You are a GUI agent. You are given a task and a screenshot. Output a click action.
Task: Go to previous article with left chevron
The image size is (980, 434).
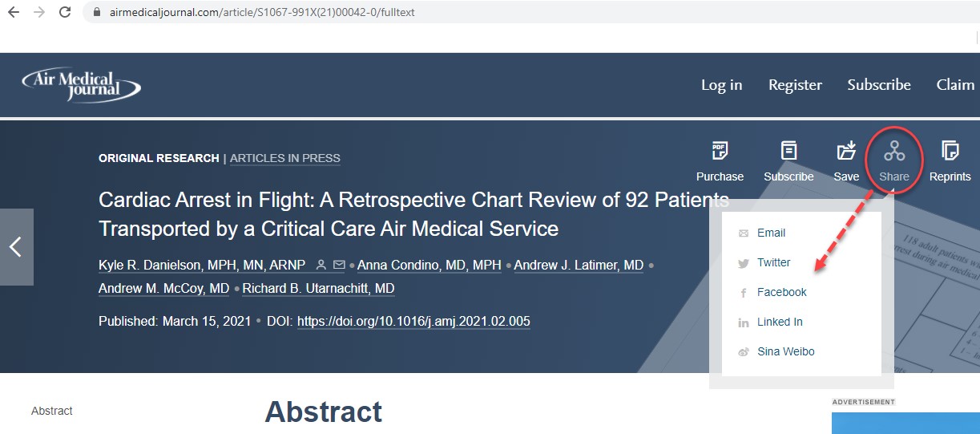tap(15, 247)
